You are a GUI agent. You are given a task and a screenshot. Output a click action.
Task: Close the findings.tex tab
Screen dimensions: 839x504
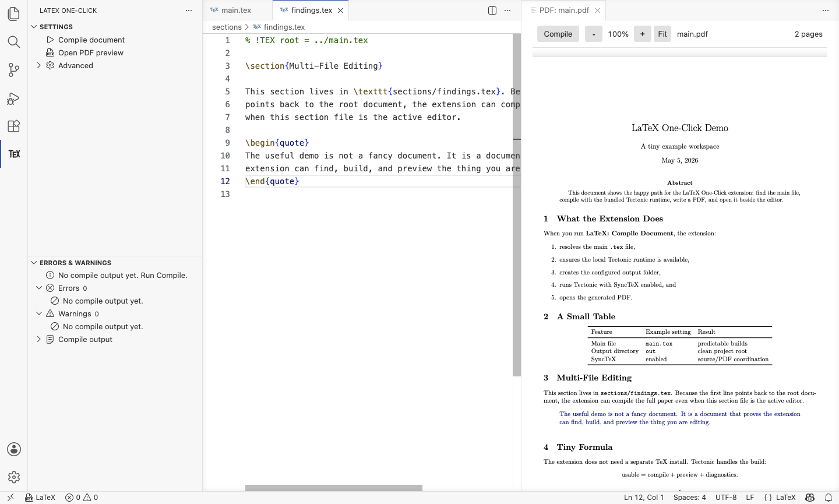tap(340, 10)
